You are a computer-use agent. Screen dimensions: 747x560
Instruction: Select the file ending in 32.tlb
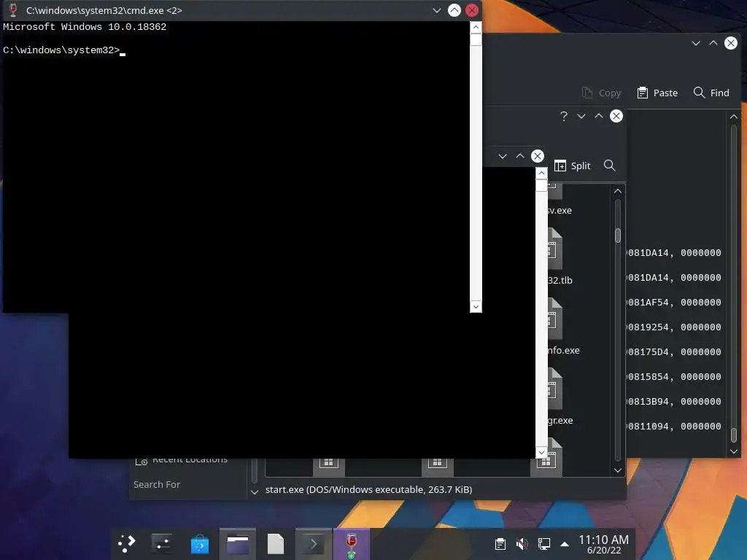point(560,281)
